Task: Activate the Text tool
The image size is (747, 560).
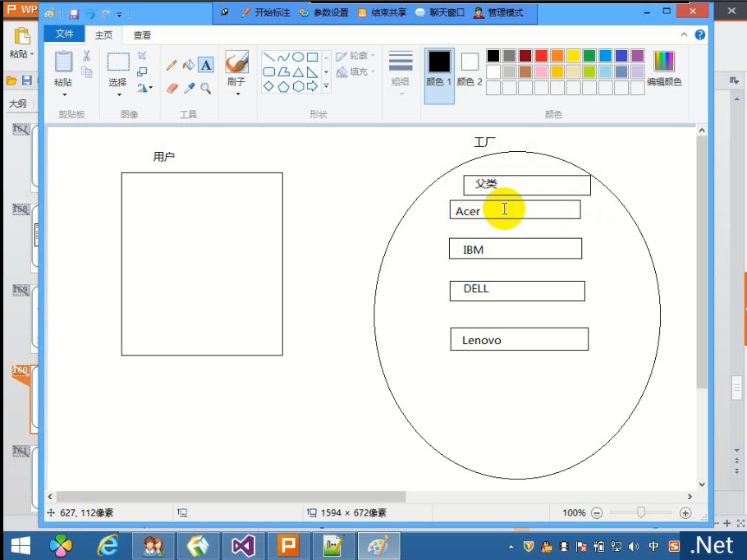Action: (206, 65)
